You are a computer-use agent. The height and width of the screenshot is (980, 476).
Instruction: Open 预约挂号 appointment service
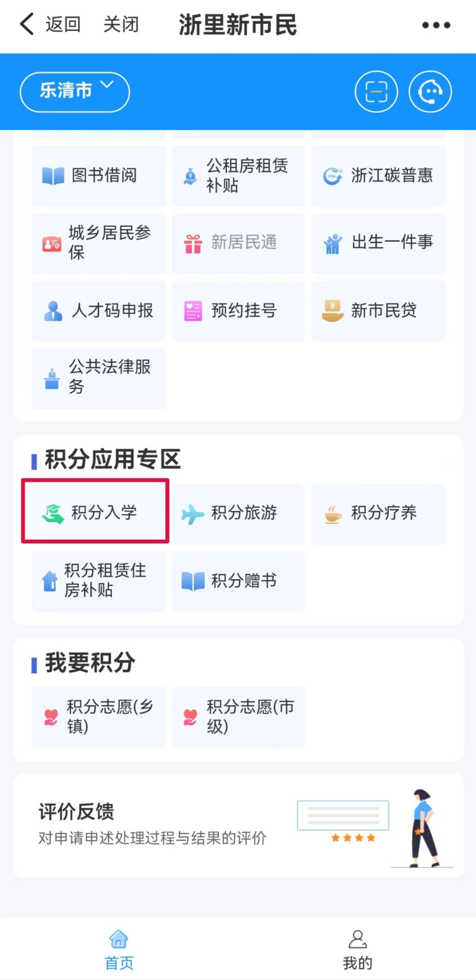(238, 311)
